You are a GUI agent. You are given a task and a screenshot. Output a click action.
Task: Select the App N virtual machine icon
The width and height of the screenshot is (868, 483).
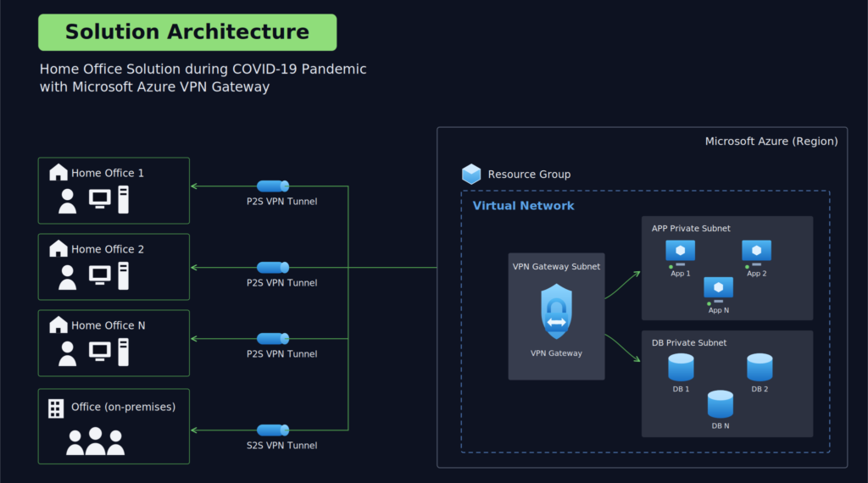coord(719,289)
